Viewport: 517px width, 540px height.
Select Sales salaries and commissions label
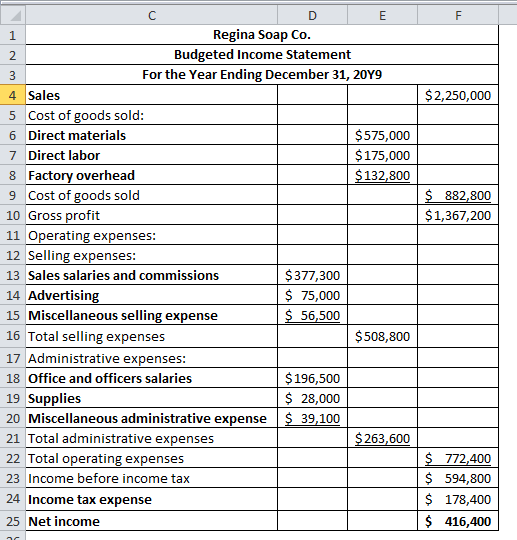pyautogui.click(x=152, y=275)
